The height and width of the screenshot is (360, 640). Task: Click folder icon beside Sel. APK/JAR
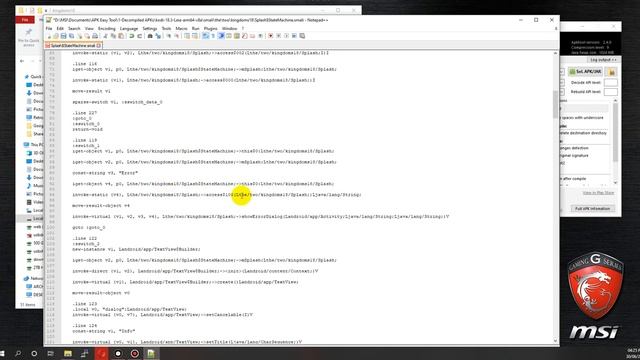611,72
